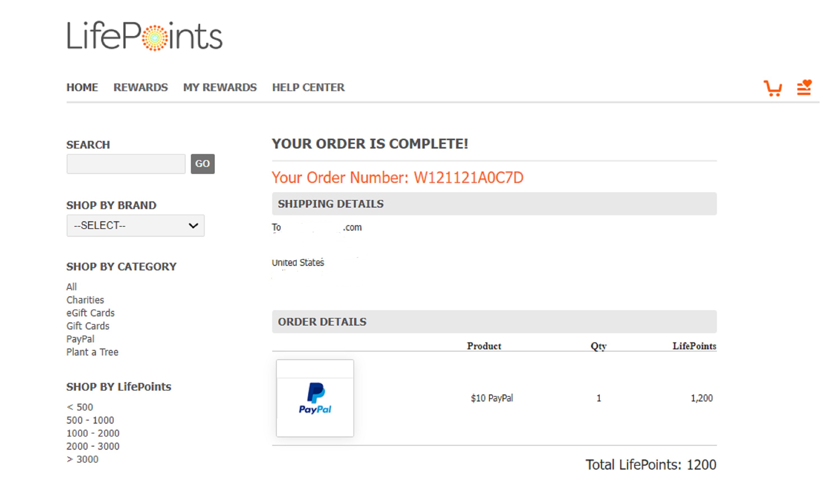Screen dimensions: 838x504
Task: Click the $10 PayPal product name
Action: click(x=491, y=398)
